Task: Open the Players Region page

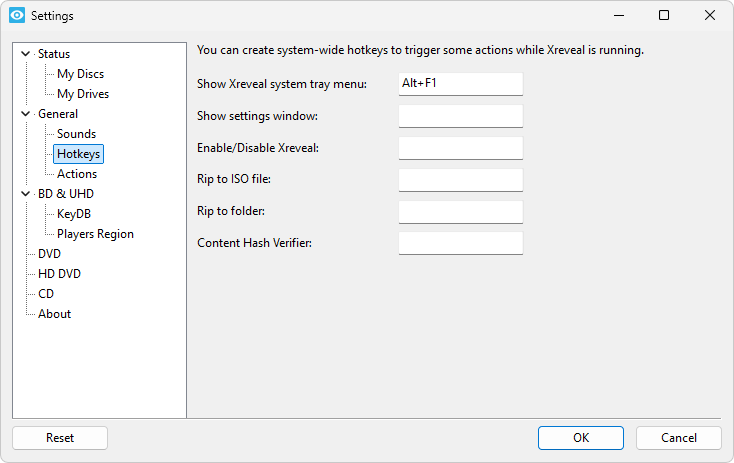Action: [x=95, y=234]
